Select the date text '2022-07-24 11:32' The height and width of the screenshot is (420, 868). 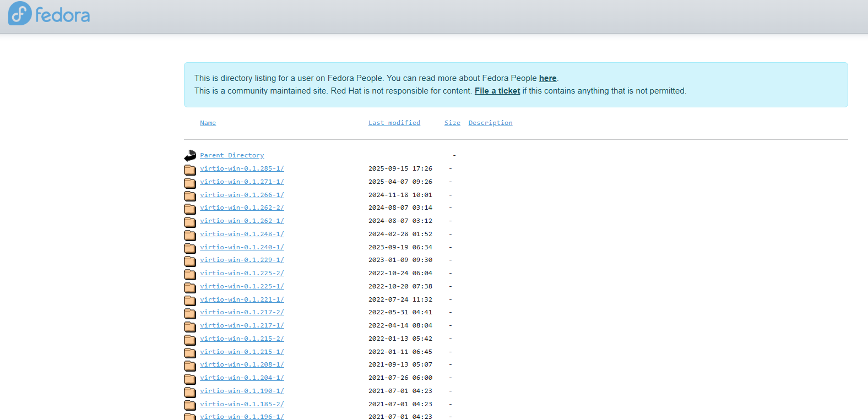tap(400, 299)
